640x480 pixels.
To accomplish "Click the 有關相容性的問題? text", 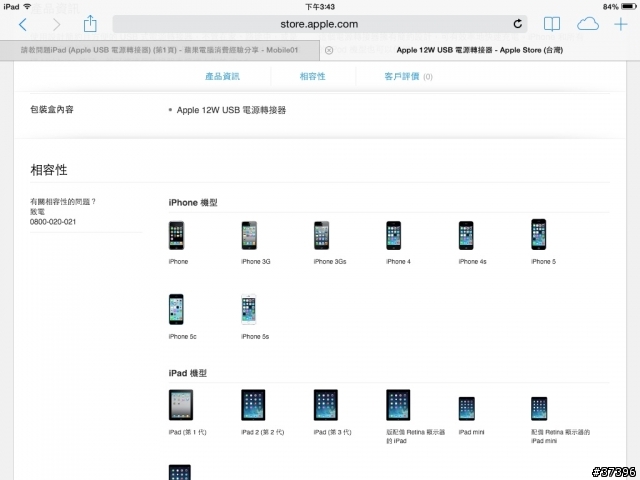I will (63, 202).
